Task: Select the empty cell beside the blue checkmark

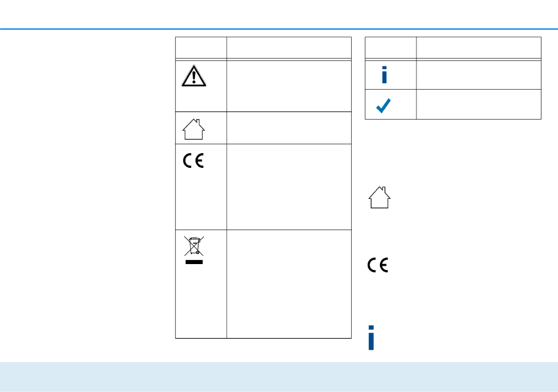Action: (479, 104)
